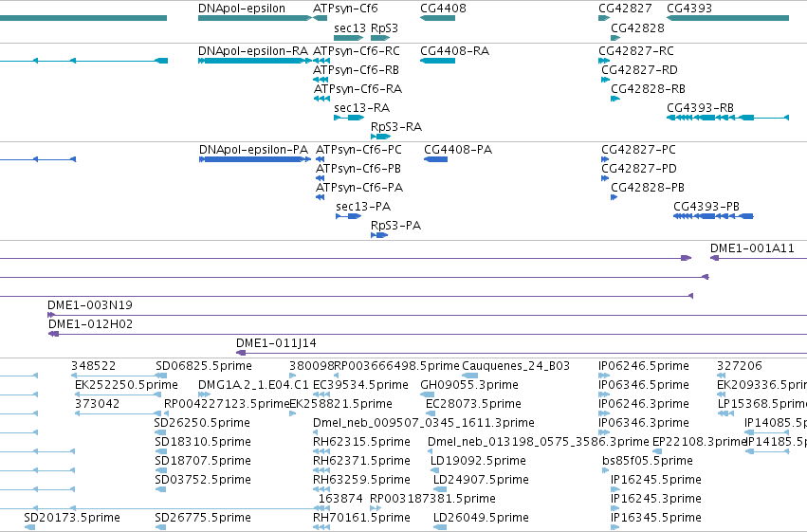Open EST SD20173.5prime label

(x=72, y=518)
